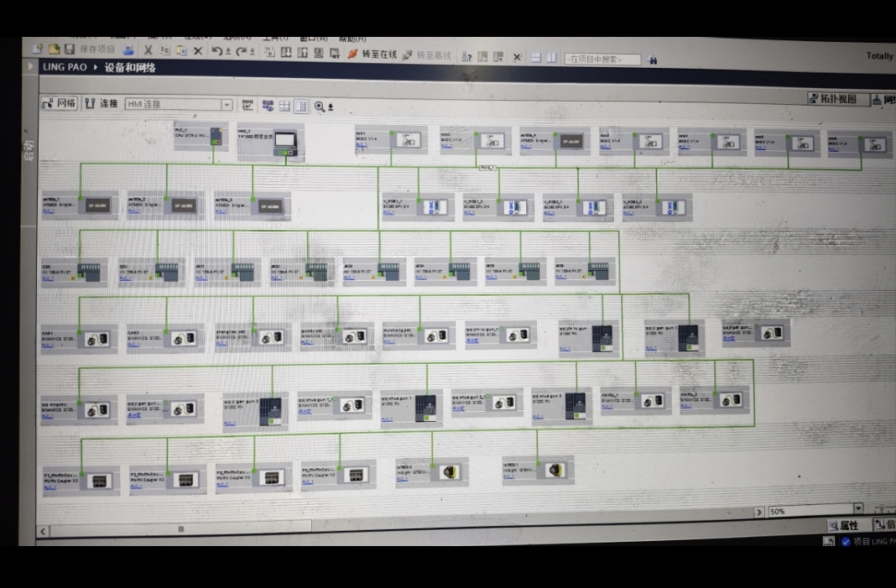Select the rob1 BASIC V1.4 robot device
Screen dimensions: 896x588
pyautogui.click(x=391, y=139)
